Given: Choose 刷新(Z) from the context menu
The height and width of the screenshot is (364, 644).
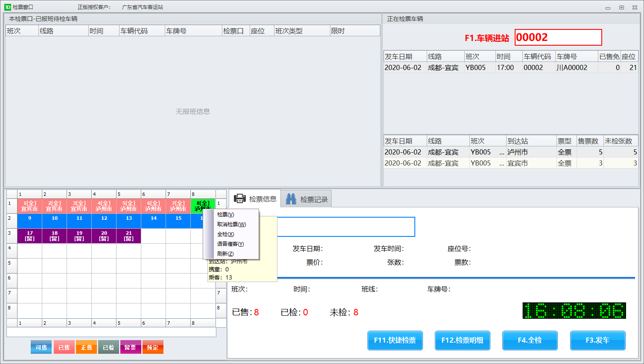Looking at the screenshot, I should [x=225, y=254].
